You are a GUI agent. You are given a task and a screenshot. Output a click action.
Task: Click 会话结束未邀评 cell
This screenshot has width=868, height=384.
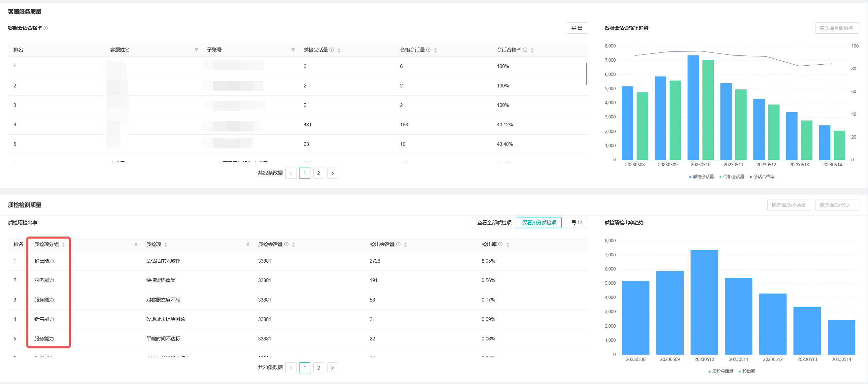coord(163,261)
